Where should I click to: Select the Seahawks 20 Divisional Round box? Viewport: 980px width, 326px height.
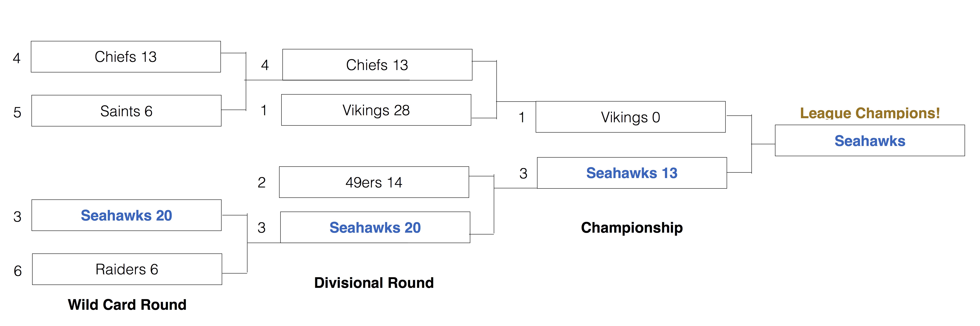(x=375, y=227)
